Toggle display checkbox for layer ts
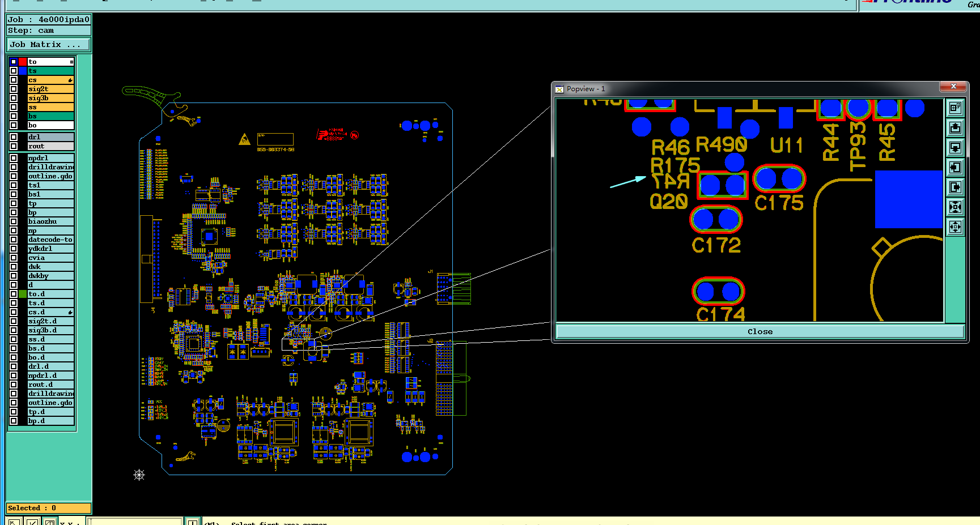 pos(14,71)
